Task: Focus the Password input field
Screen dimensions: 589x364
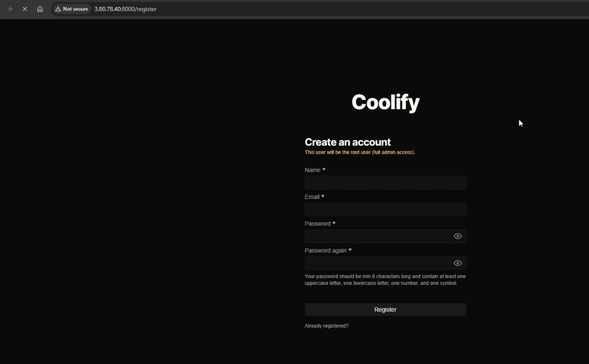Action: 385,236
